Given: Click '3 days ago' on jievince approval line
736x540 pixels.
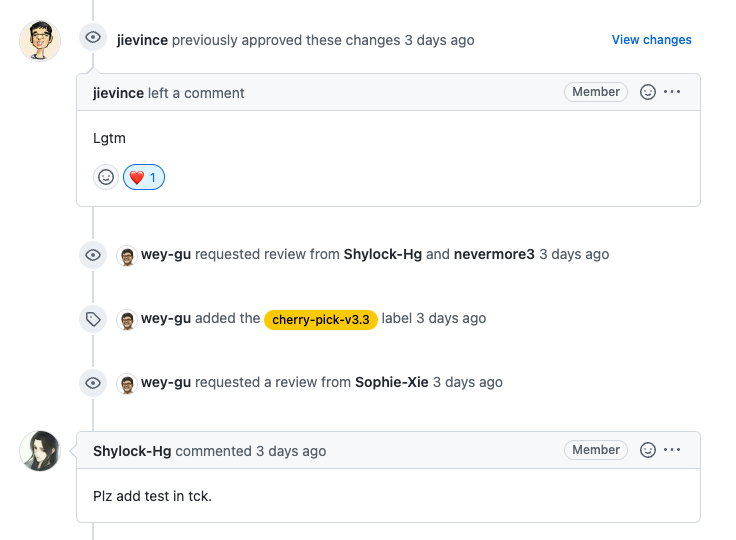Looking at the screenshot, I should 439,40.
